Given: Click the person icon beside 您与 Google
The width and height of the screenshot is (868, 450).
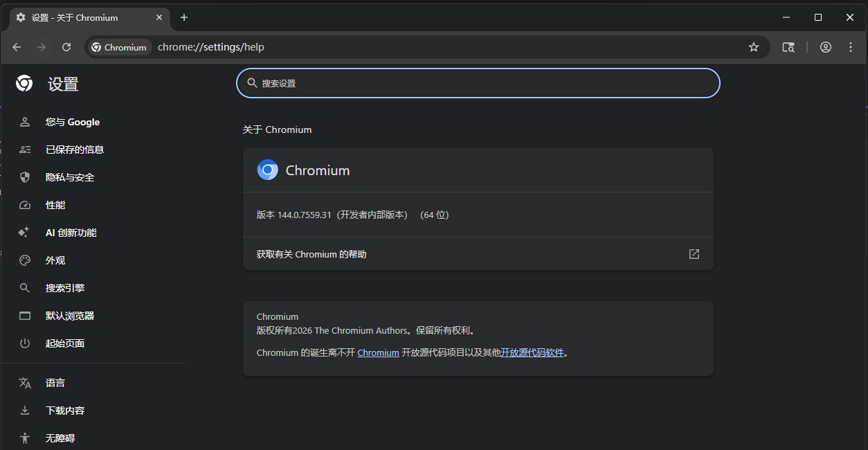Looking at the screenshot, I should tap(25, 122).
